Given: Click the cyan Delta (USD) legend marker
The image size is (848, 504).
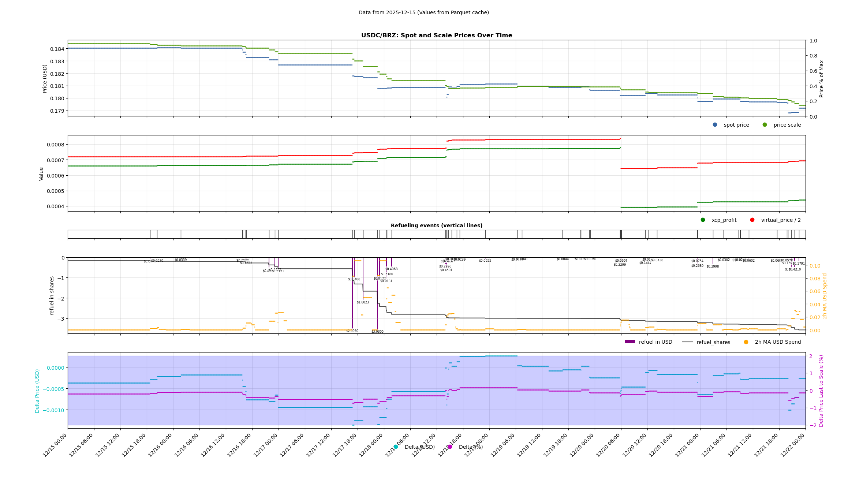Looking at the screenshot, I should (396, 447).
